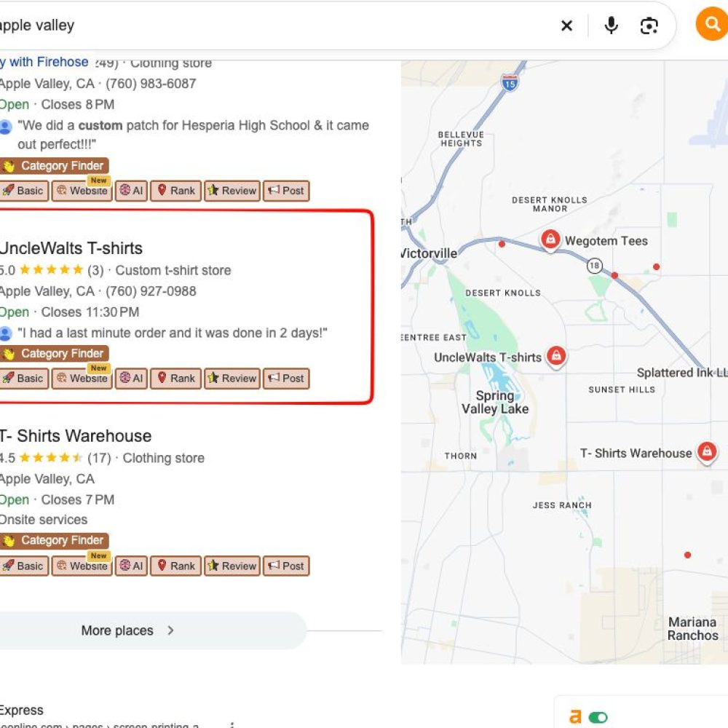Click the orange search magnifier button
Viewport: 728px width, 728px height.
pyautogui.click(x=712, y=24)
